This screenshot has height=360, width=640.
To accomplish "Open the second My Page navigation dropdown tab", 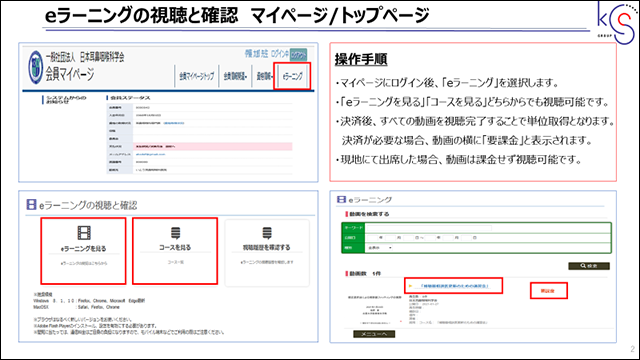I will (x=235, y=76).
